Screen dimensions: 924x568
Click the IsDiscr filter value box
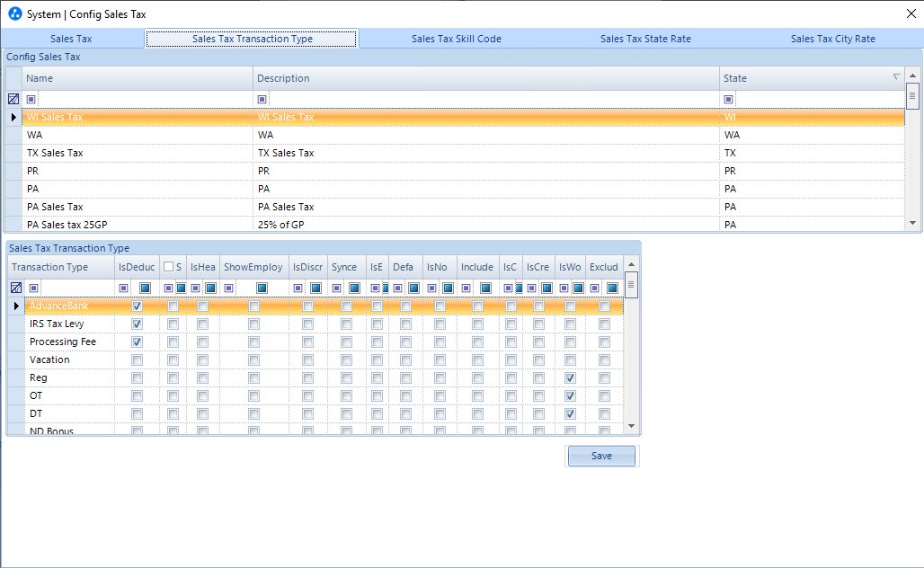coord(315,288)
